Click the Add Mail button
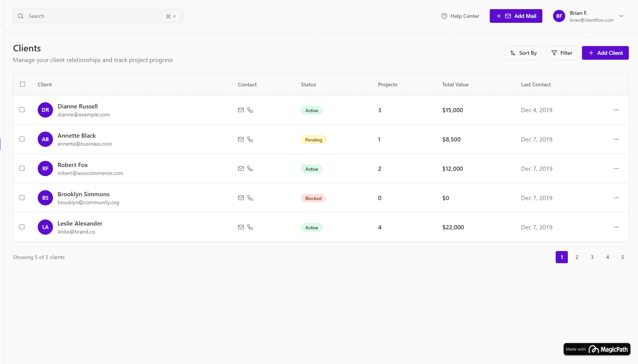This screenshot has width=638, height=364. click(x=516, y=16)
